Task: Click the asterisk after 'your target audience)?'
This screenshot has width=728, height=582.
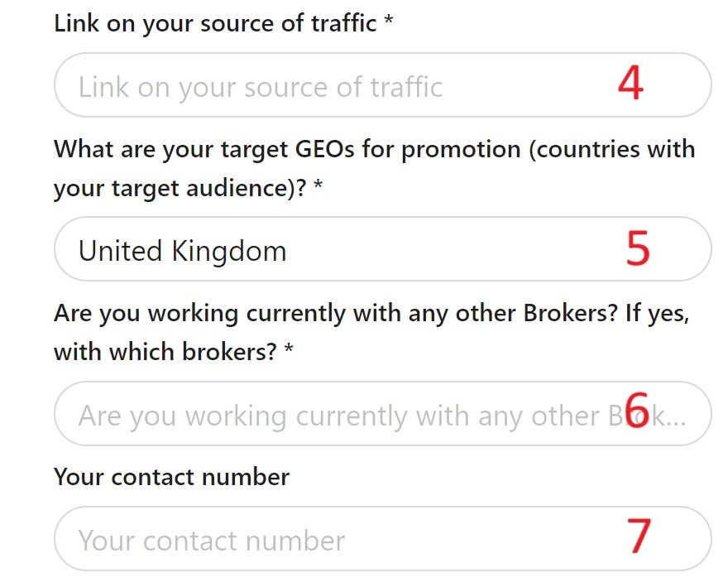Action: (x=318, y=188)
